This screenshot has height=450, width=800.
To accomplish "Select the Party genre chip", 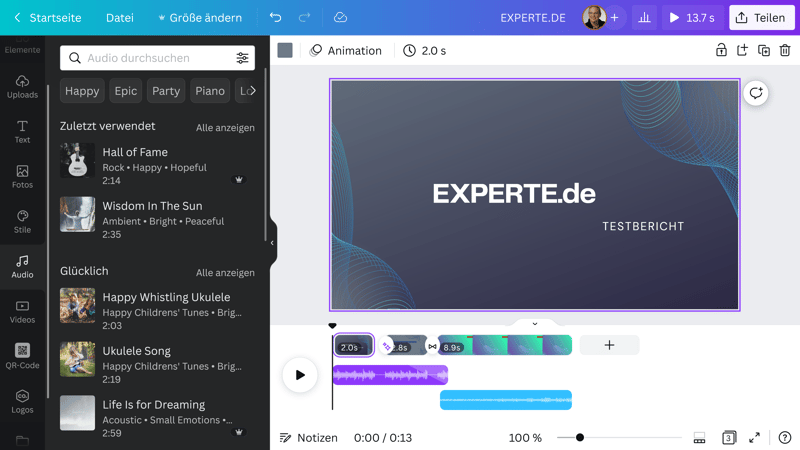I will (x=166, y=91).
